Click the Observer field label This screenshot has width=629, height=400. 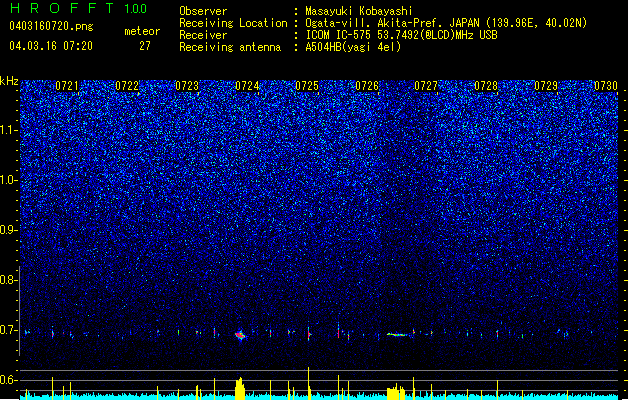point(203,11)
